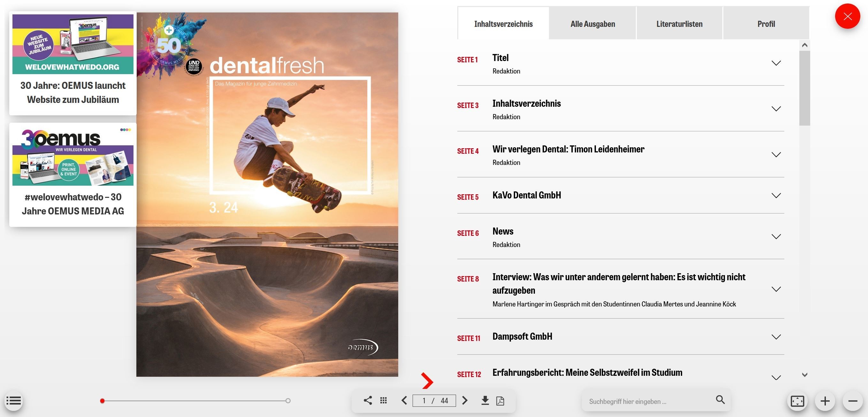Open the page grid overview icon

tap(384, 400)
